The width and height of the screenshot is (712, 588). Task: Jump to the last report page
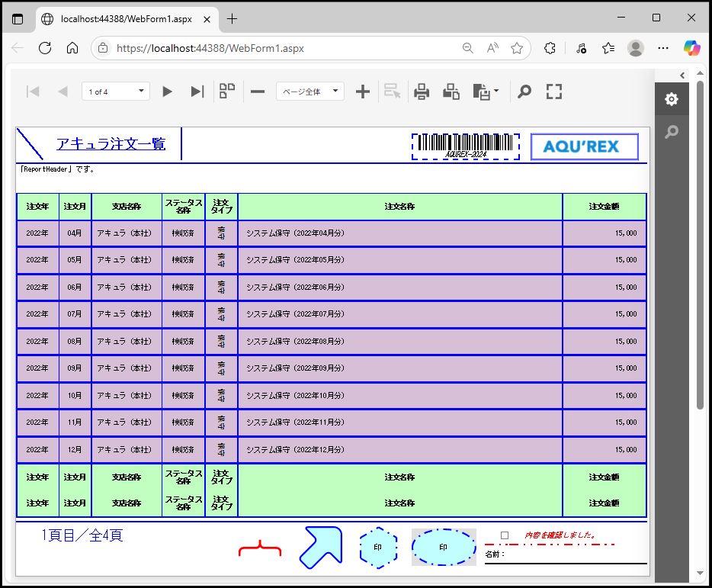(x=197, y=92)
